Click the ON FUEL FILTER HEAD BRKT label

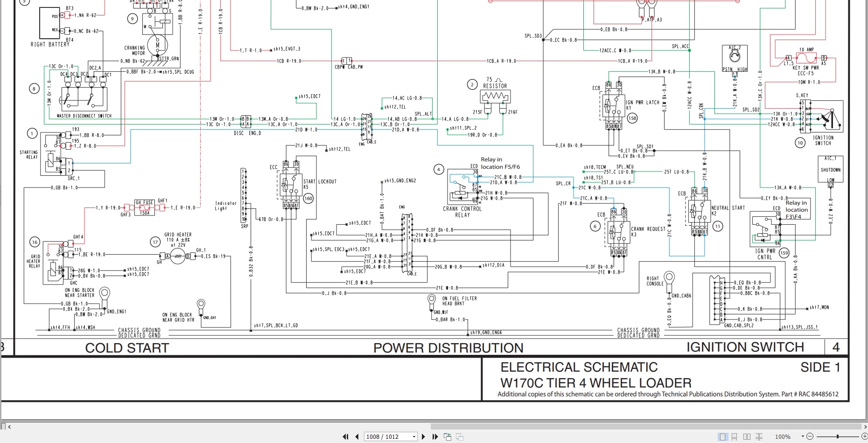click(x=460, y=301)
